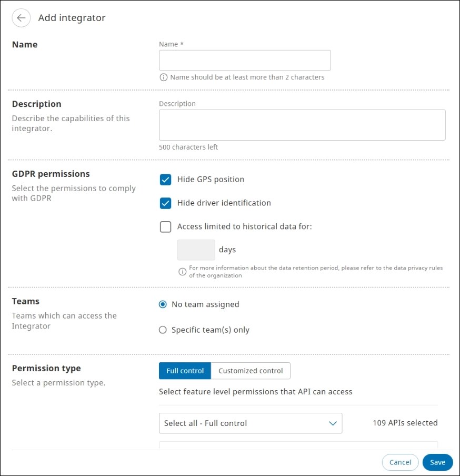
Task: Click into the Description text area
Action: click(x=302, y=125)
